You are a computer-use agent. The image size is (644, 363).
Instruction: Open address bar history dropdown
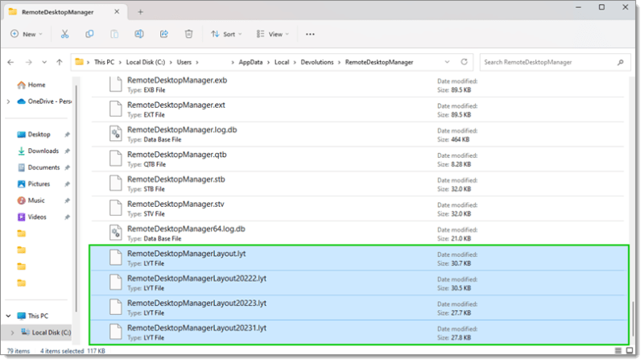(x=448, y=62)
